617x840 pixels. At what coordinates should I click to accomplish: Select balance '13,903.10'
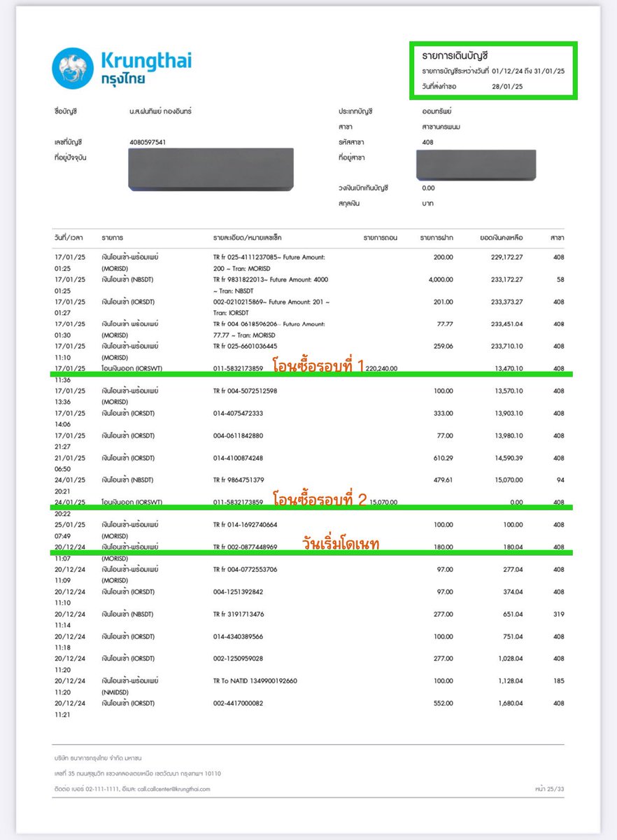click(509, 413)
